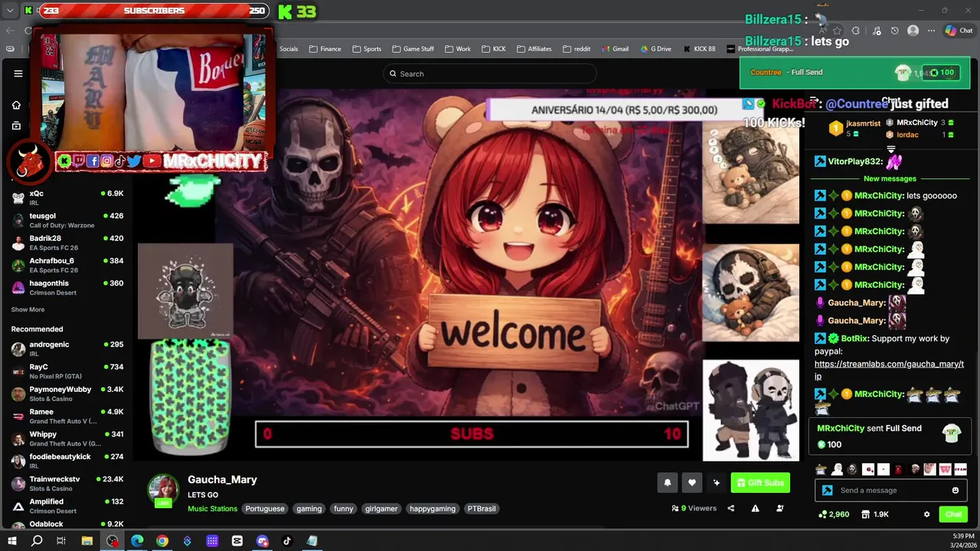Open chat settings gear icon
Screen dimensions: 980x551
point(926,514)
